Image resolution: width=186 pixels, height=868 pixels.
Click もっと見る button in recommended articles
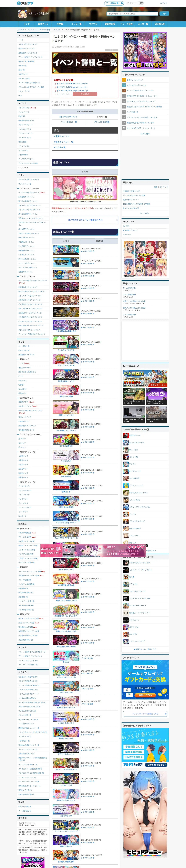pyautogui.click(x=85, y=94)
